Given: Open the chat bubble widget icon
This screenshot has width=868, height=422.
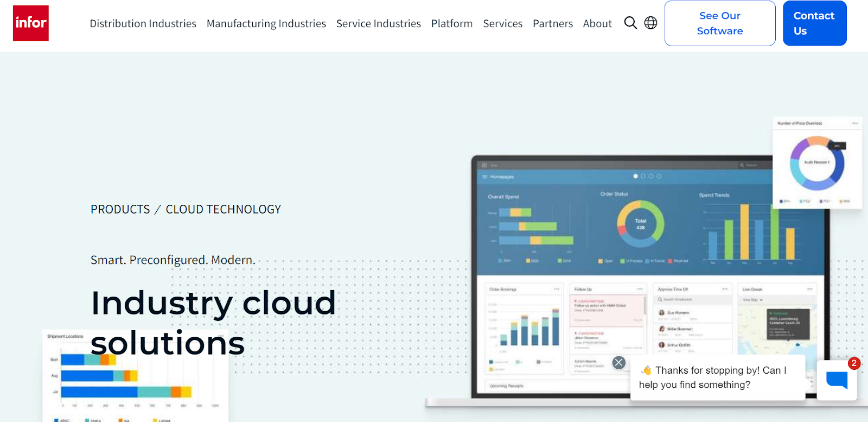Looking at the screenshot, I should (x=837, y=380).
